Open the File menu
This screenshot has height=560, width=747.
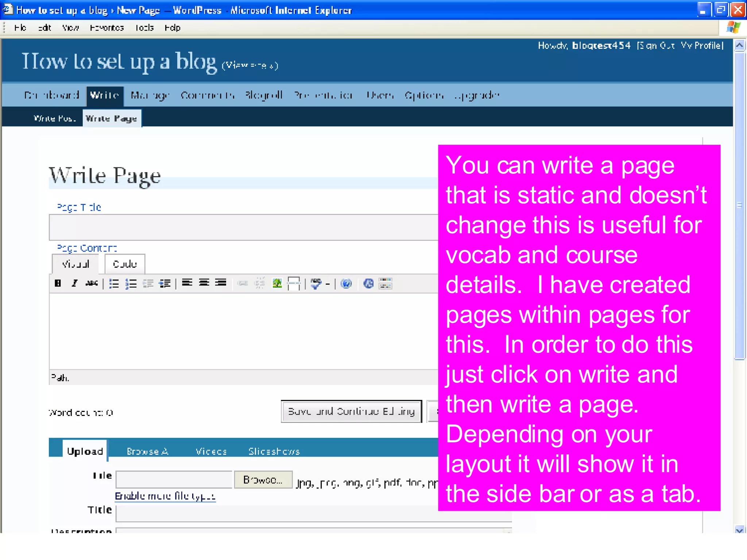[x=20, y=28]
